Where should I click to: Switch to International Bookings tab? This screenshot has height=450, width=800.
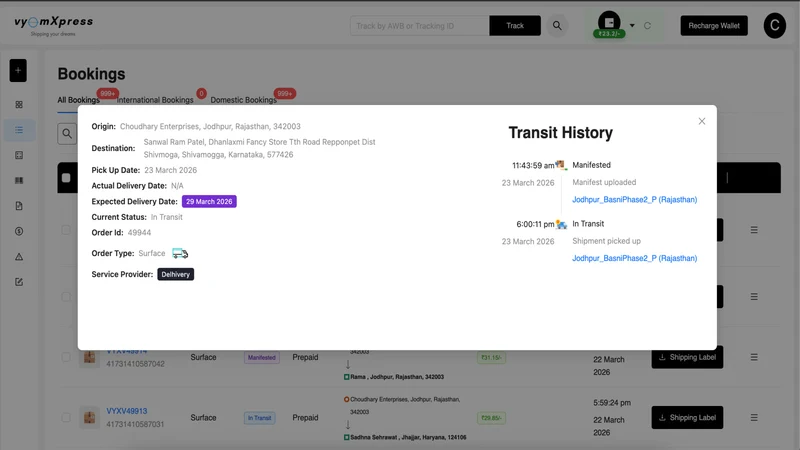point(155,100)
